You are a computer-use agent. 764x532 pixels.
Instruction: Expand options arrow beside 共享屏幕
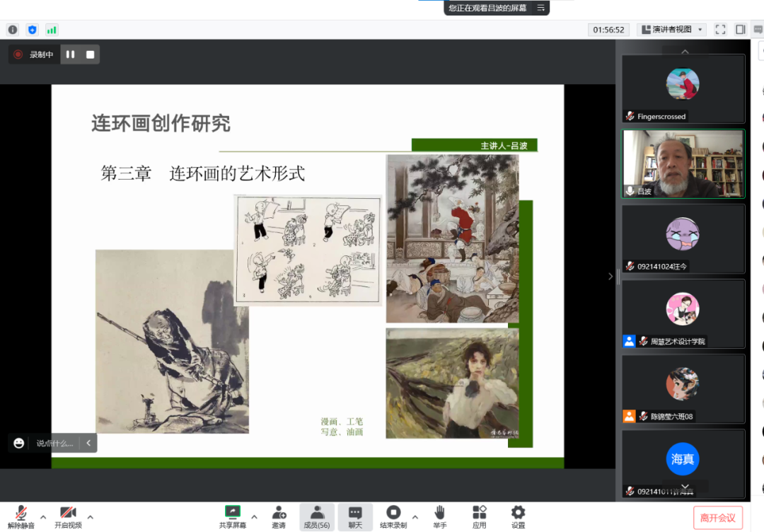253,516
